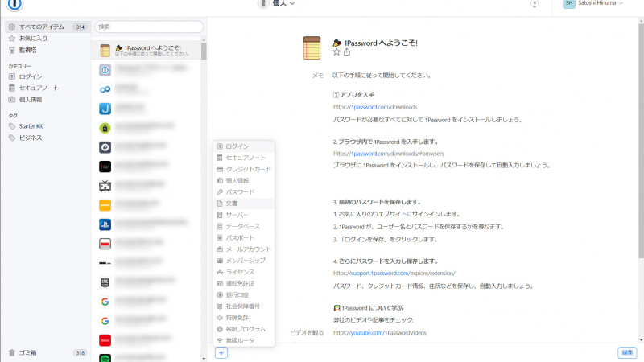
Task: Focus the 検索 search field
Action: pos(149,27)
